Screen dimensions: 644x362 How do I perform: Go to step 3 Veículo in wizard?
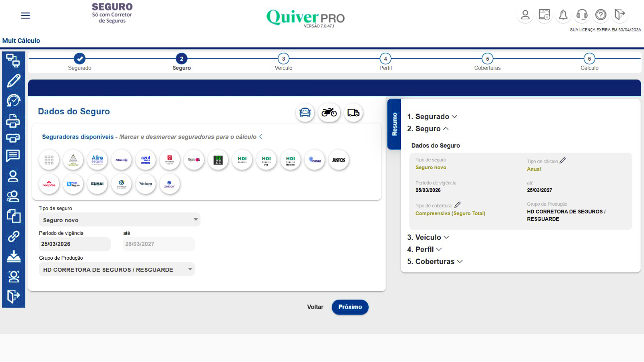(283, 59)
